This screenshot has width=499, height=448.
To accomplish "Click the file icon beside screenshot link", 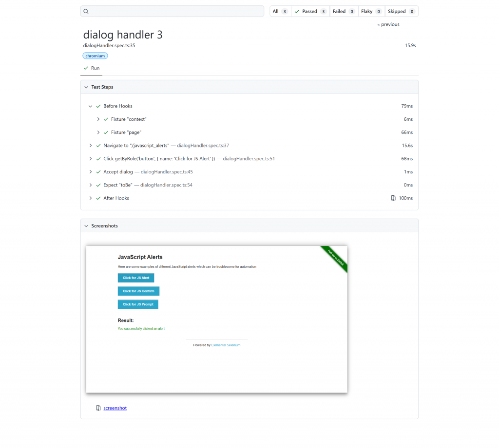I will click(x=98, y=408).
